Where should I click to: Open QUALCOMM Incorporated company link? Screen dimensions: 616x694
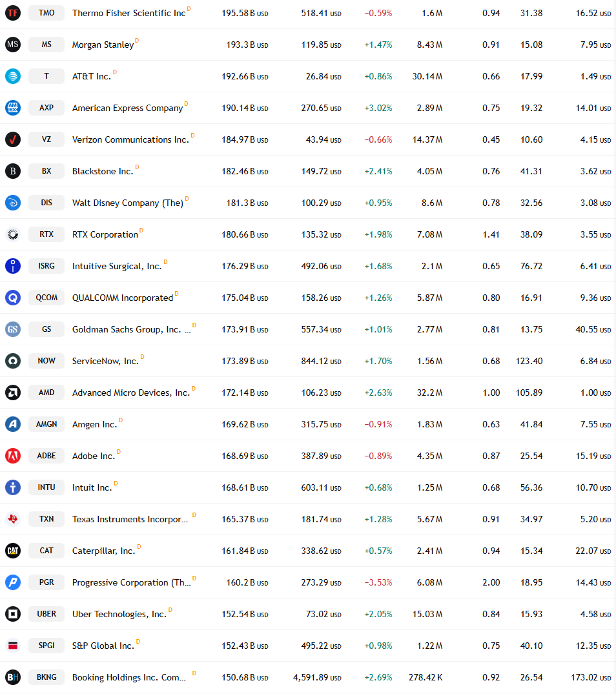(x=123, y=298)
